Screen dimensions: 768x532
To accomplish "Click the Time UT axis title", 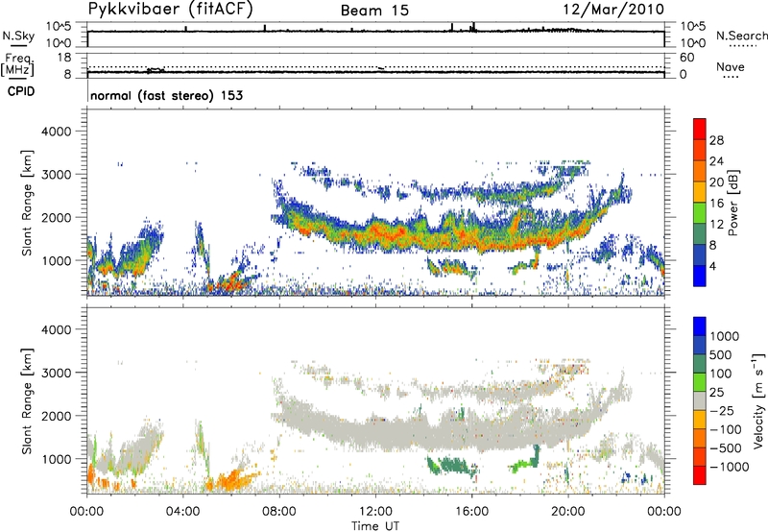I will click(x=375, y=526).
